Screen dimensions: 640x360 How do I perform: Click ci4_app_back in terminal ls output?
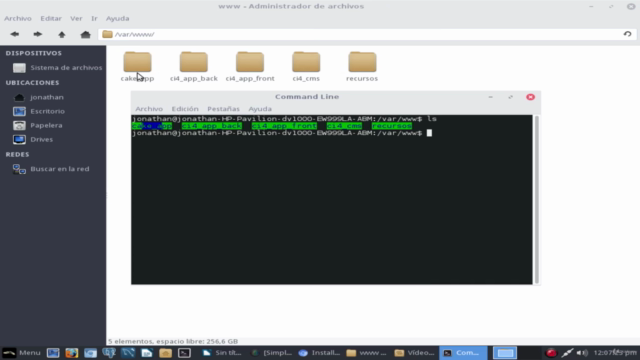tap(211, 126)
